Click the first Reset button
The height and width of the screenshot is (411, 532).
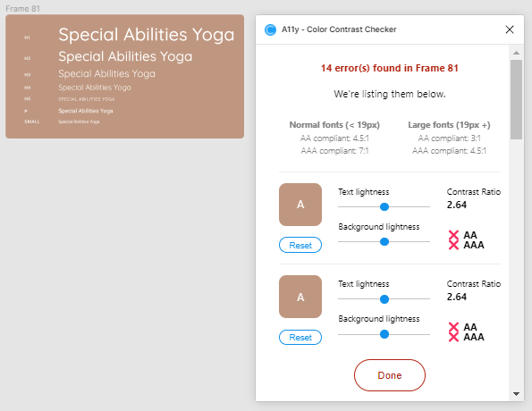click(300, 245)
